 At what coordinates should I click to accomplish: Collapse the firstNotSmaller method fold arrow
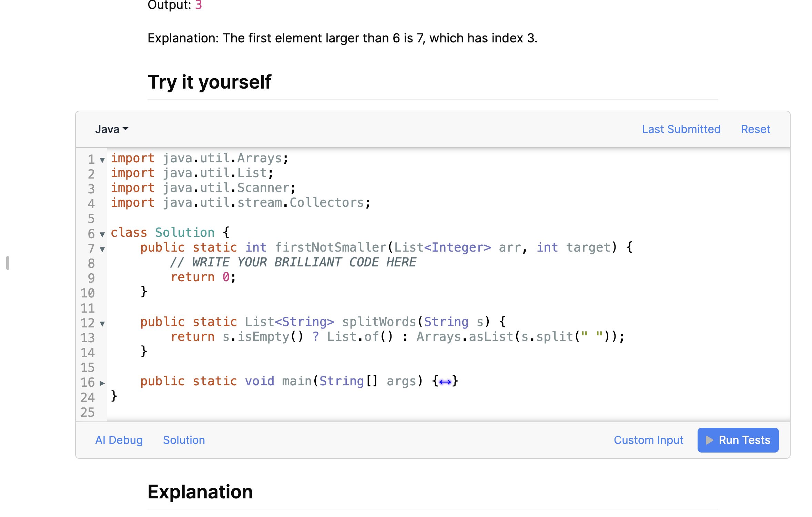[x=102, y=249]
